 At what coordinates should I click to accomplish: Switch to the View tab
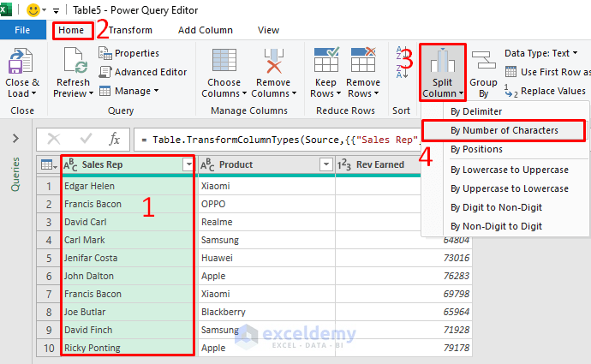(268, 30)
